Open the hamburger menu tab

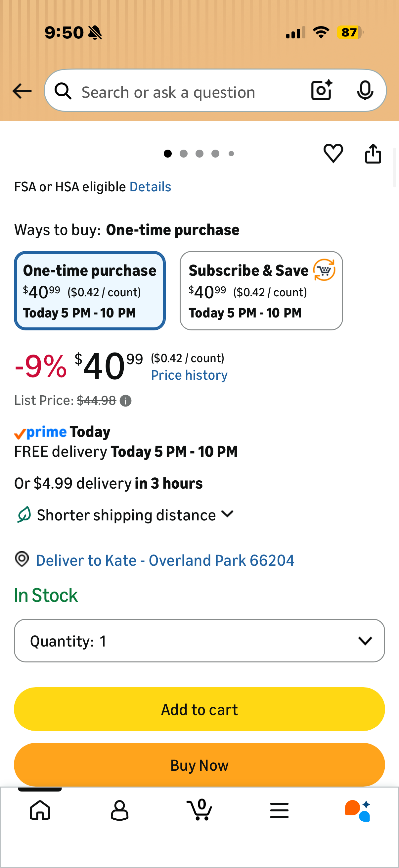tap(279, 810)
